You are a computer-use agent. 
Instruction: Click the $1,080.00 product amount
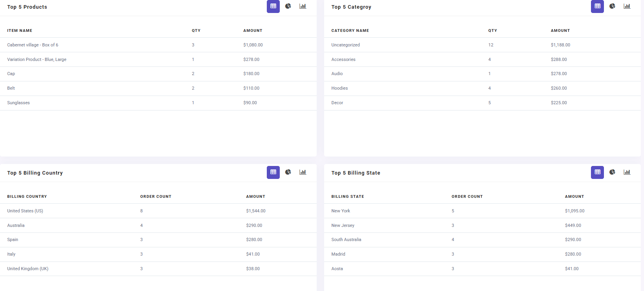pyautogui.click(x=253, y=45)
